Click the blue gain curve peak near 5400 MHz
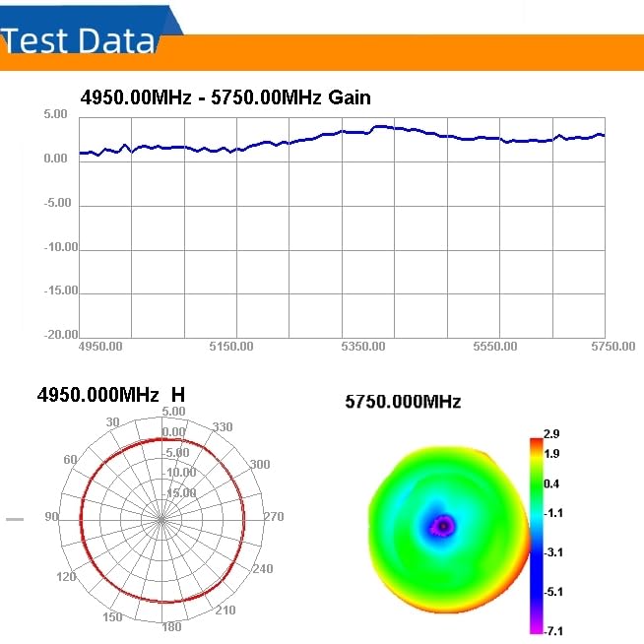The image size is (644, 644). (381, 127)
